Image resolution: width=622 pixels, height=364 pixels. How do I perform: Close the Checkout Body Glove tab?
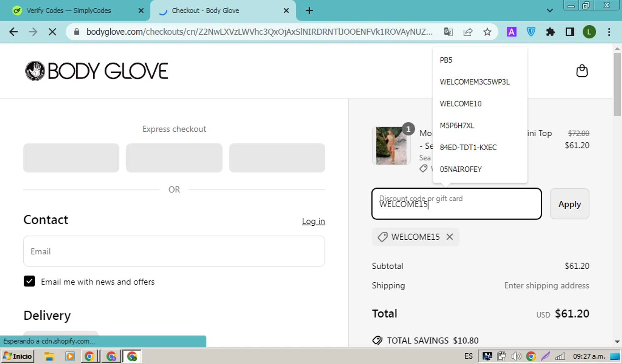[286, 11]
